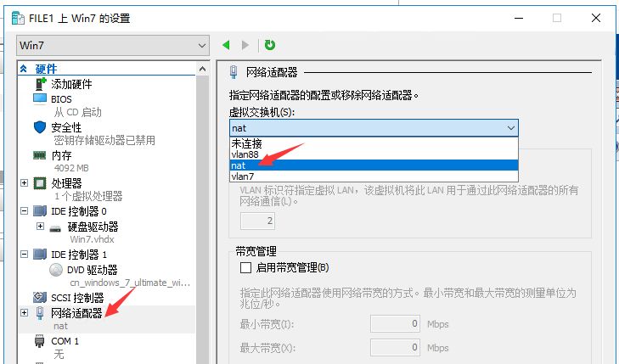
Task: Collapse the Hardware (硬件) section
Action: tap(23, 69)
